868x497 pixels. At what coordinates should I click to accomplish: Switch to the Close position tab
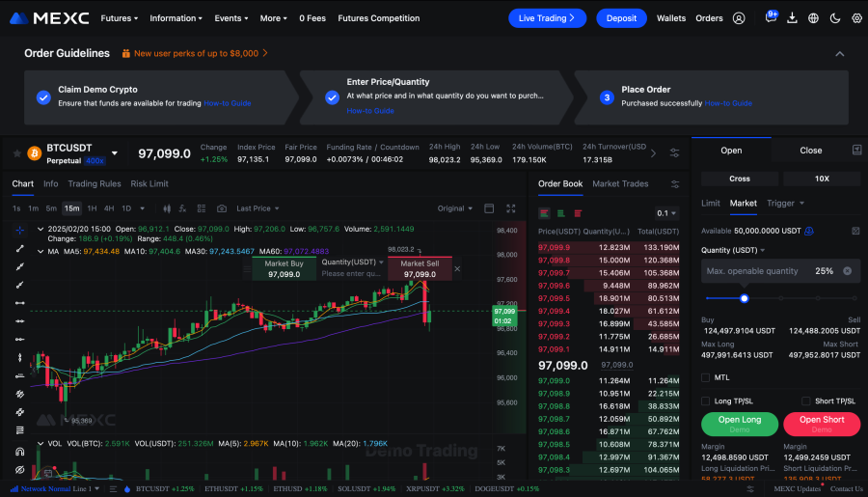tap(810, 151)
